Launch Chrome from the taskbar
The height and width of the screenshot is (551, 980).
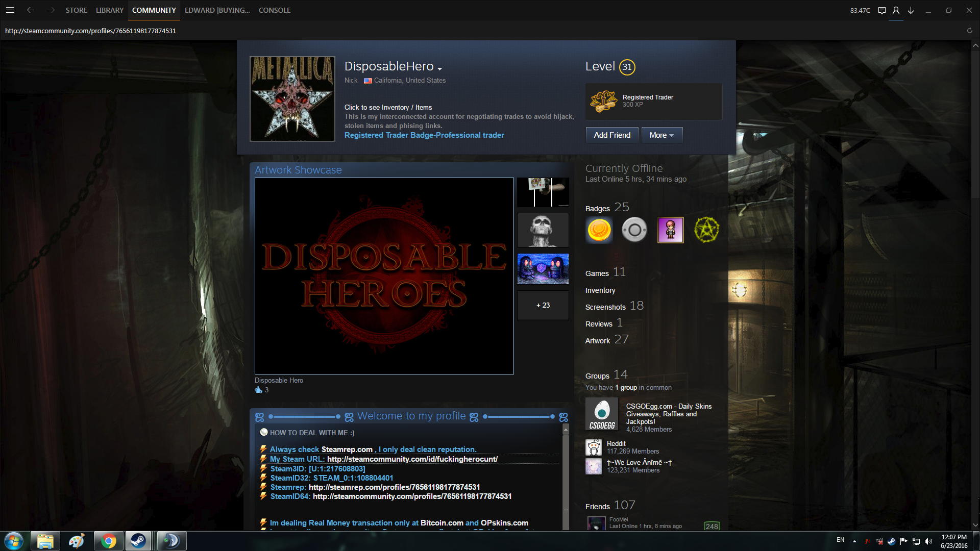108,541
